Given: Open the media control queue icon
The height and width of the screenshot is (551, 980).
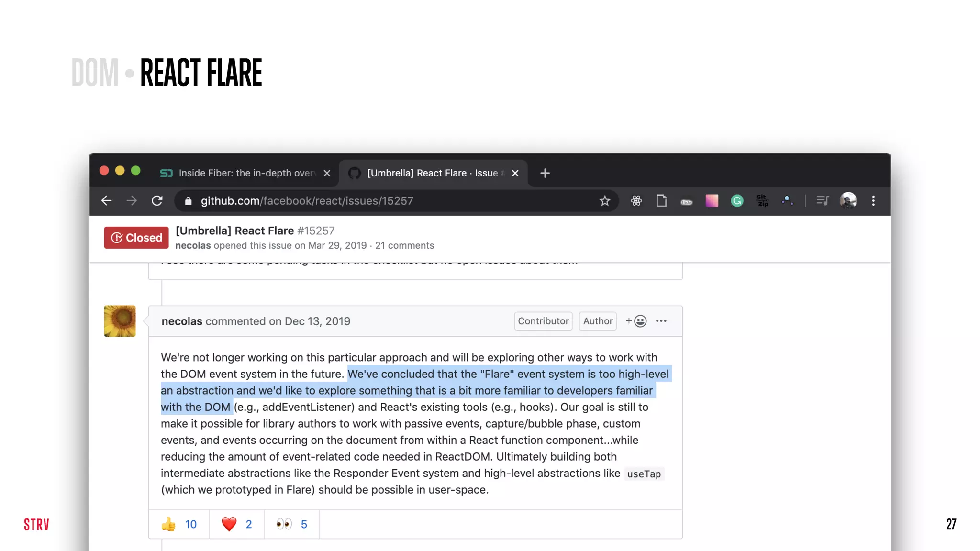Looking at the screenshot, I should [823, 201].
